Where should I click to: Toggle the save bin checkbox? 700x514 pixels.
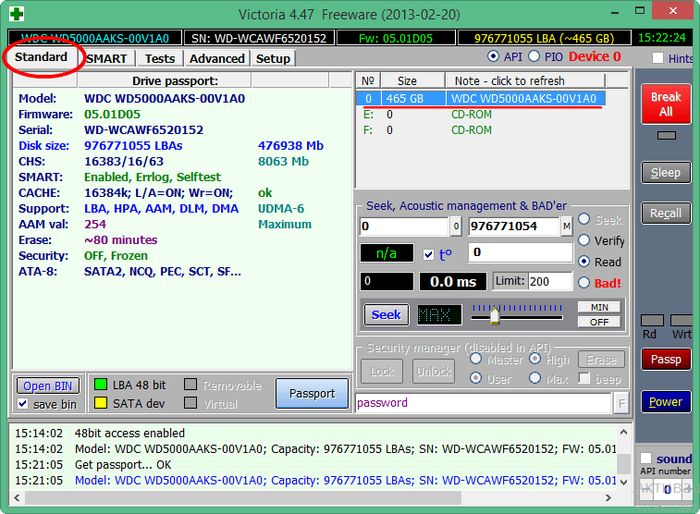coord(24,404)
